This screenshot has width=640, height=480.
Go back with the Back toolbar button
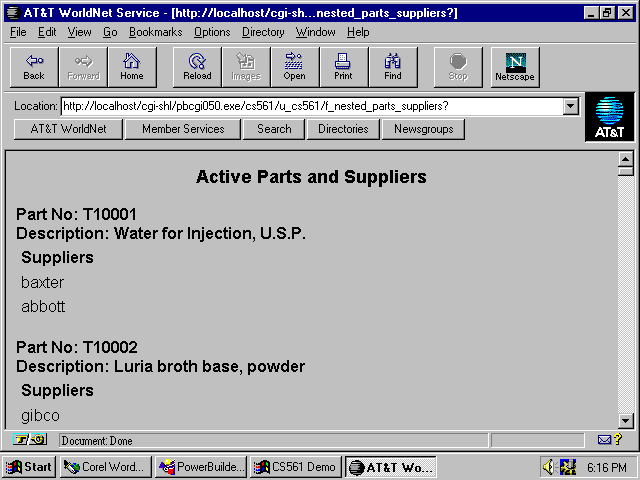(x=34, y=67)
